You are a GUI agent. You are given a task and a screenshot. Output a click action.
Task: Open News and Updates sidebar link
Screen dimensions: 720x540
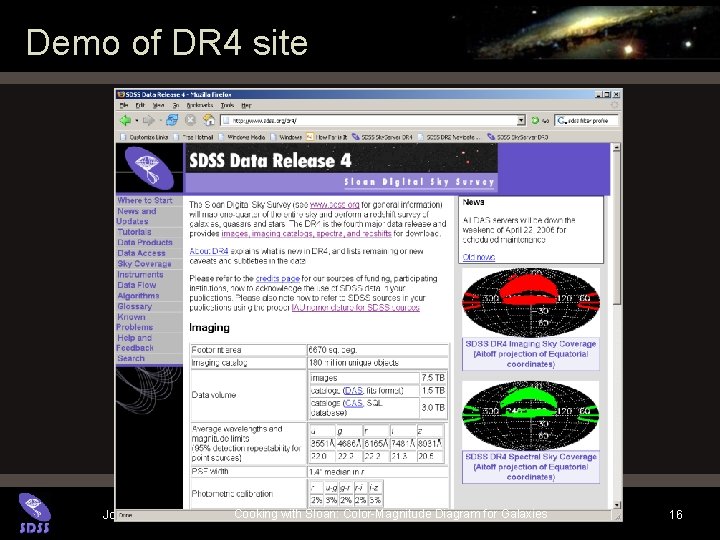tap(136, 216)
